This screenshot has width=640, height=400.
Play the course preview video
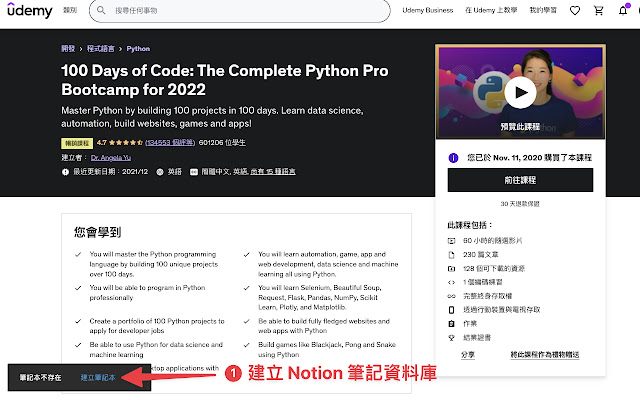click(x=520, y=93)
